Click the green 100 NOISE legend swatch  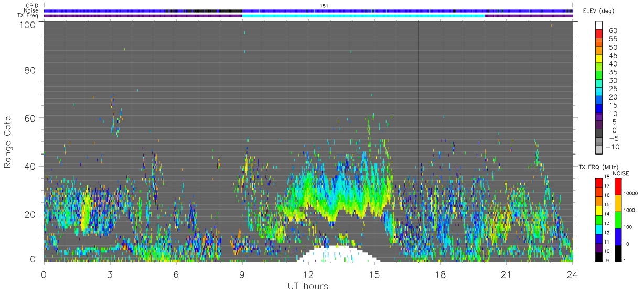[618, 220]
